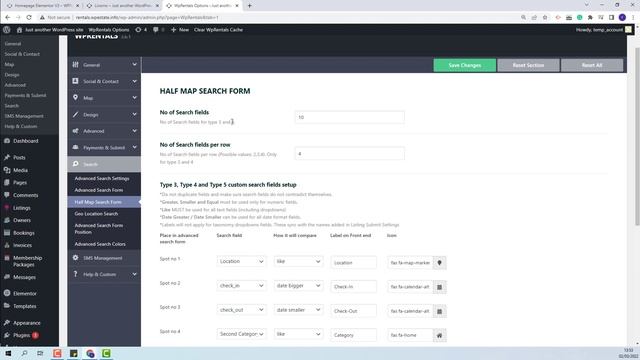Viewport: 640px width, 360px height.
Task: Open Advanced Search Colors submenu
Action: (100, 244)
